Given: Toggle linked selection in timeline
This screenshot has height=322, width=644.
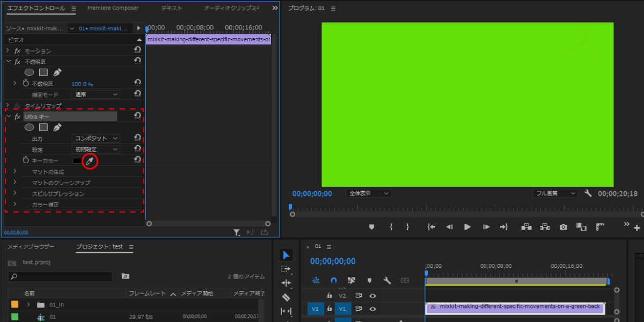Looking at the screenshot, I should point(352,280).
